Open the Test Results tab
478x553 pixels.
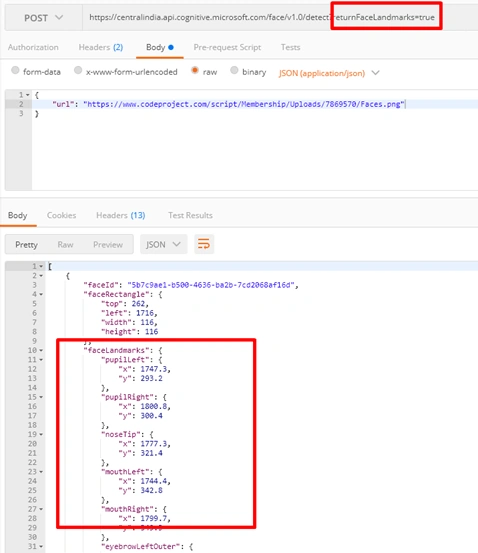pyautogui.click(x=190, y=215)
